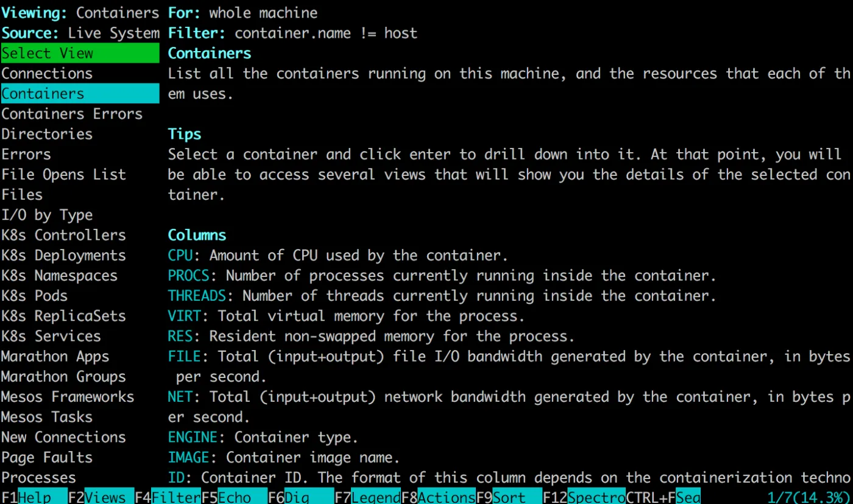Open the F8 Actions menu
Image resolution: width=853 pixels, height=504 pixels.
(x=437, y=497)
